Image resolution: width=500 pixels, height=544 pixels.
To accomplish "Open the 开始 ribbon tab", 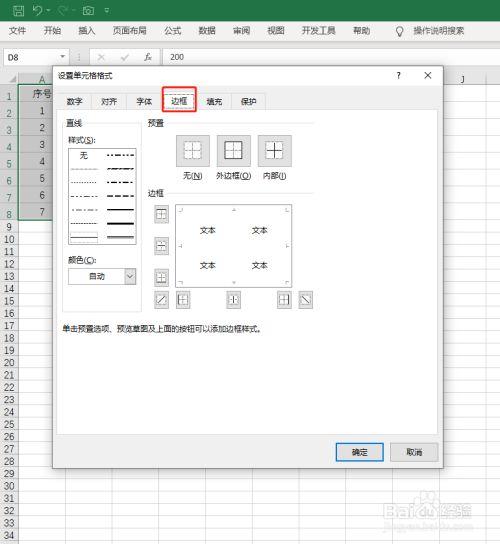I will point(52,31).
